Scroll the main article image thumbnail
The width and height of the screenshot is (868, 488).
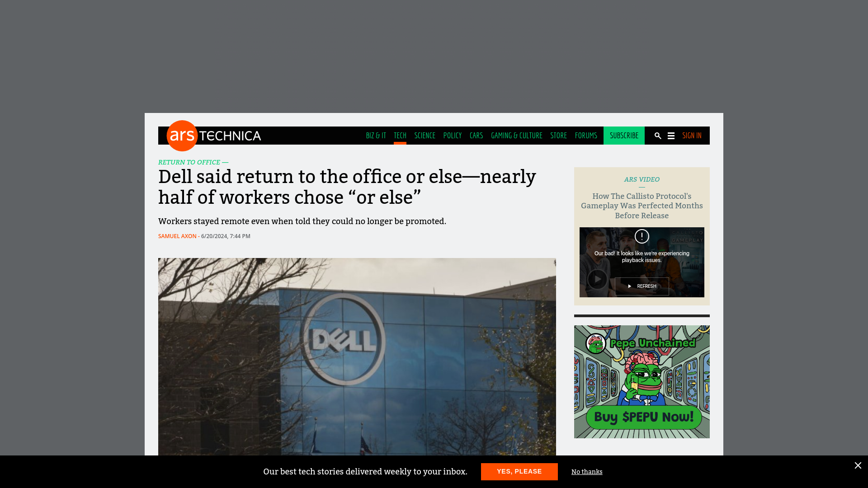[357, 357]
